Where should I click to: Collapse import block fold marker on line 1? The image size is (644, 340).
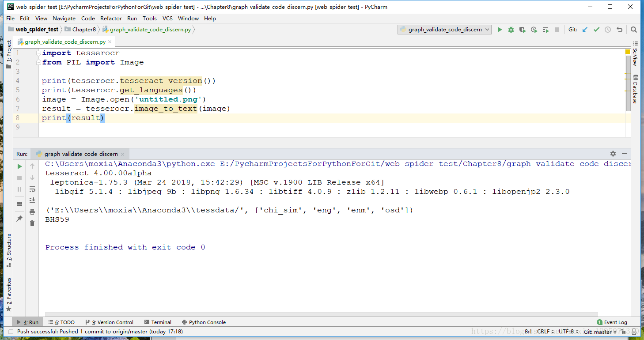click(x=39, y=53)
